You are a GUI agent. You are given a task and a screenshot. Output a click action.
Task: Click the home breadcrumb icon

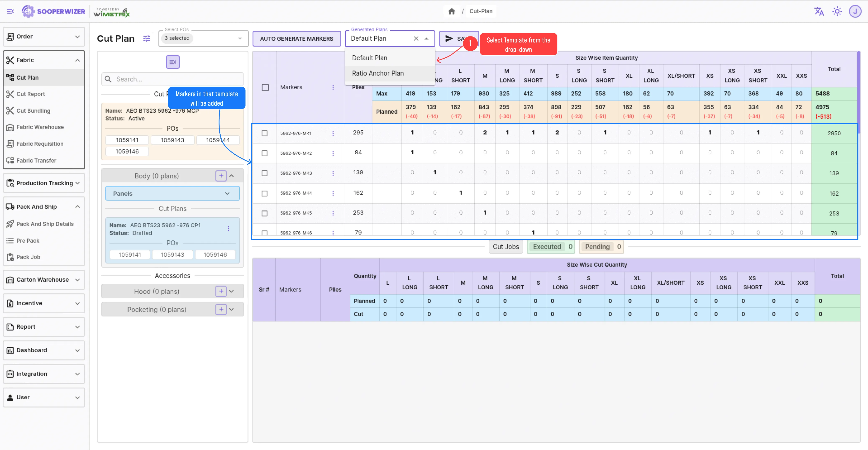click(x=451, y=12)
